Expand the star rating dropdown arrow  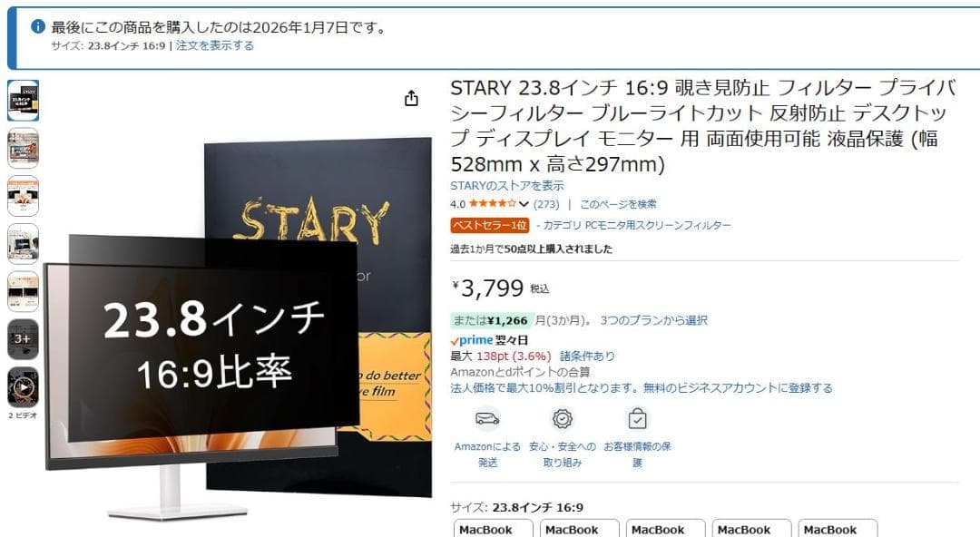[x=524, y=204]
